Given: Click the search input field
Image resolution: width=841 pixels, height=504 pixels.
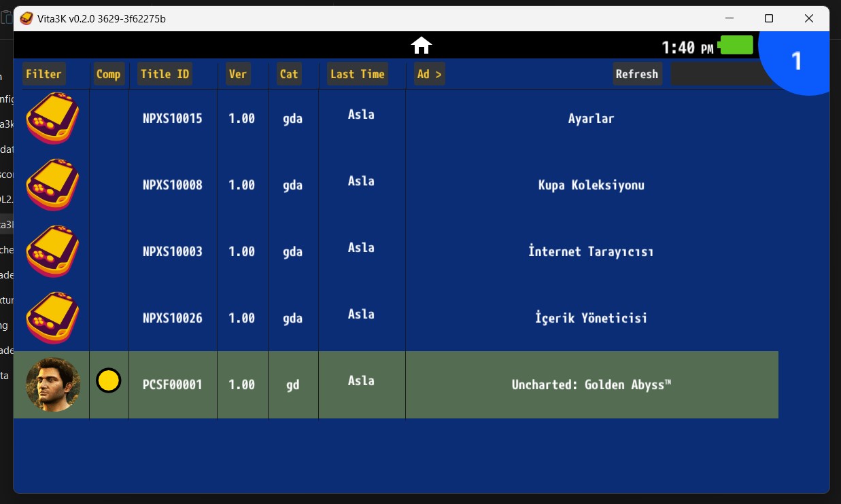Looking at the screenshot, I should pyautogui.click(x=714, y=74).
